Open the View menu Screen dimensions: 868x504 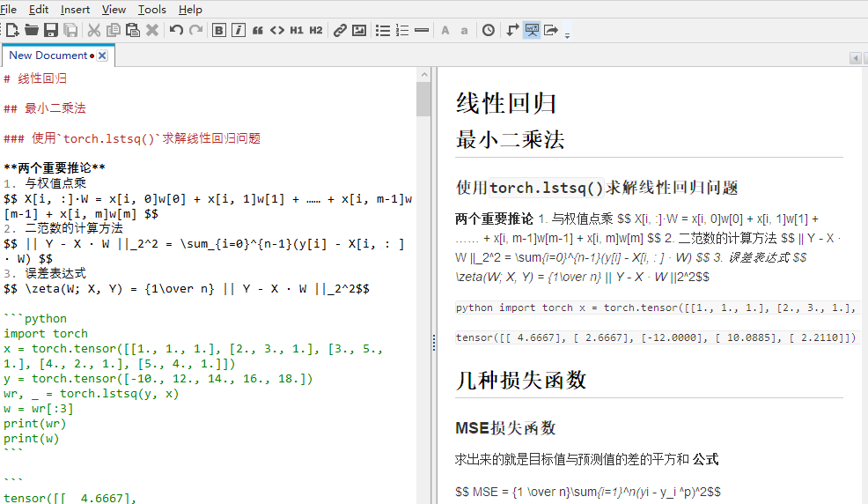[114, 10]
